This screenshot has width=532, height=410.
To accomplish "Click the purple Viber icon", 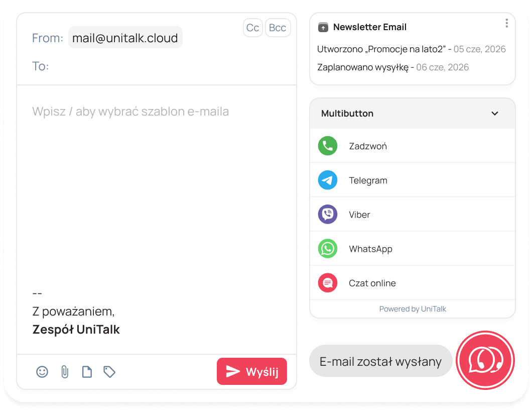I will click(x=328, y=215).
